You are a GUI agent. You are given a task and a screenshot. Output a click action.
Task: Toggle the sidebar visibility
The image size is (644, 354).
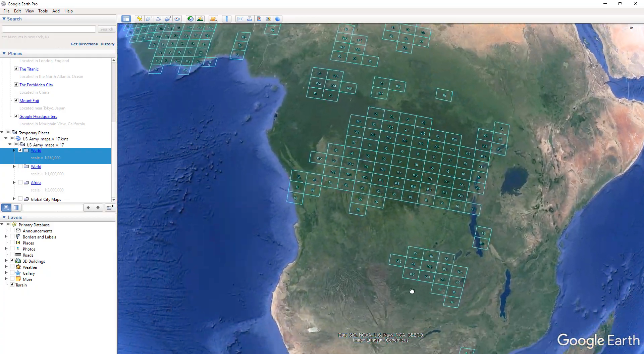click(x=126, y=19)
